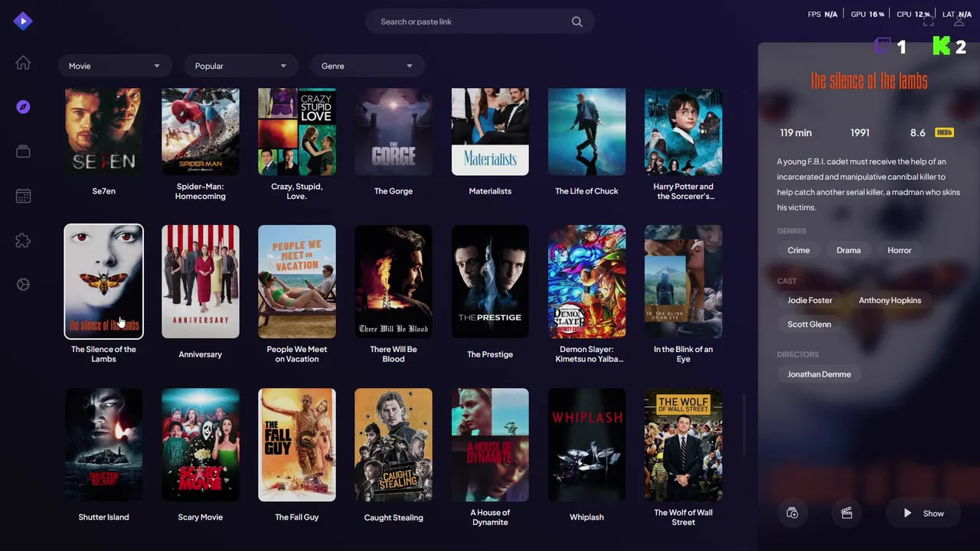Select cast member Anthony Hopkins
This screenshot has width=980, height=551.
[890, 301]
